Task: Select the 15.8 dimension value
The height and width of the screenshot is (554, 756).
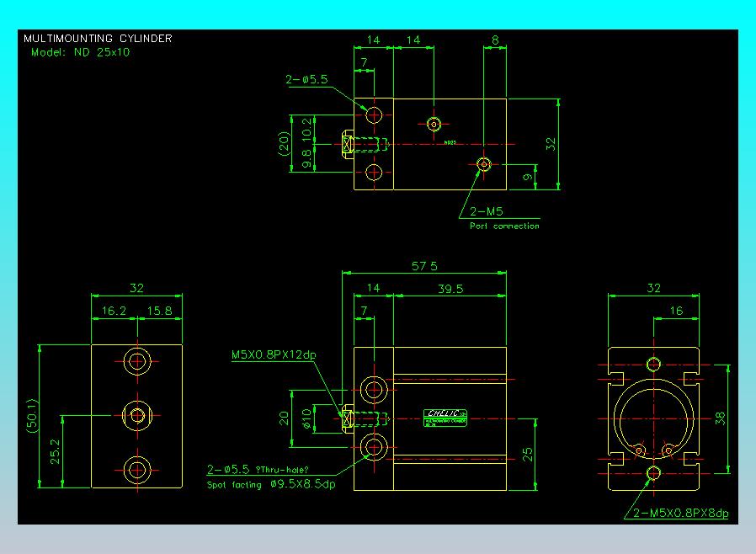Action: point(160,311)
